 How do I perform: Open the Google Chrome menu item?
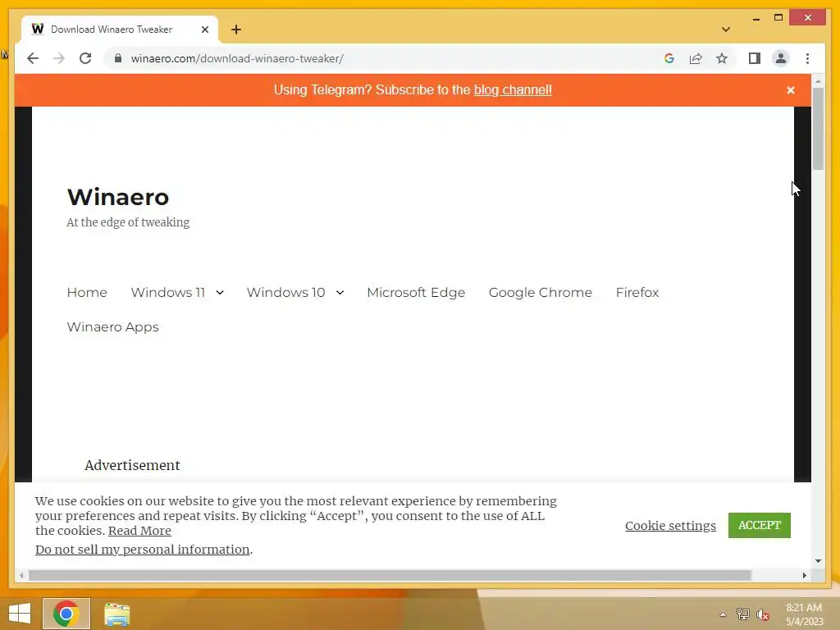point(540,293)
